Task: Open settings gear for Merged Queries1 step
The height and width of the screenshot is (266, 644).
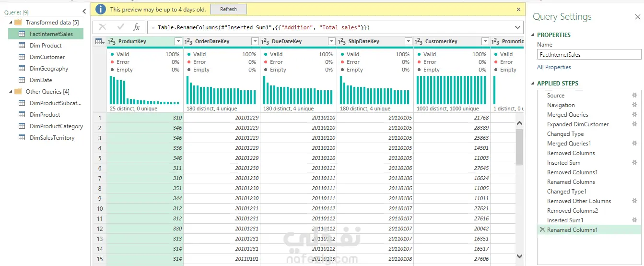Action: pos(635,144)
